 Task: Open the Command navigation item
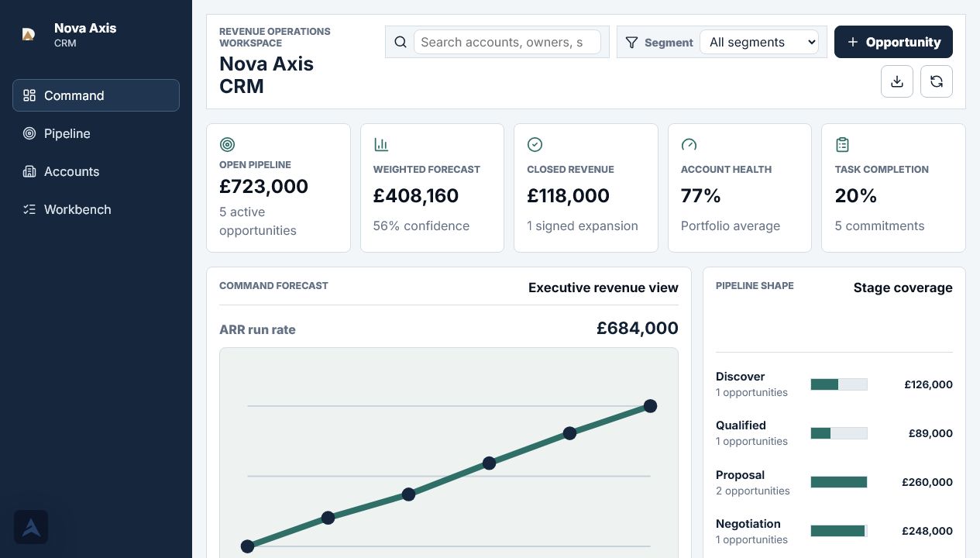[x=96, y=95]
